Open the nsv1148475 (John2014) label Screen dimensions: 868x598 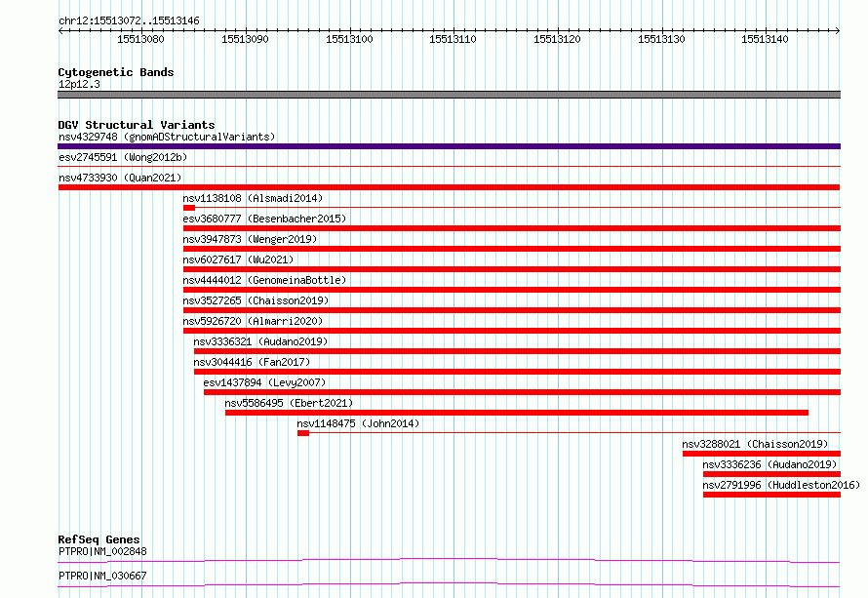point(358,423)
